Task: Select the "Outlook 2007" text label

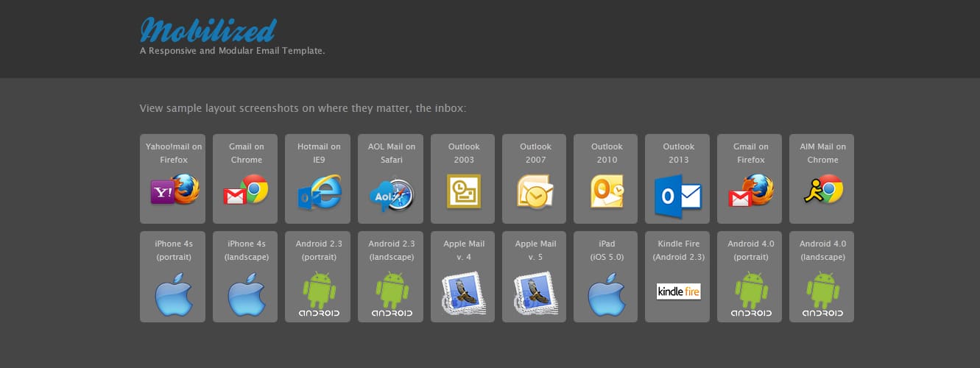Action: 535,153
